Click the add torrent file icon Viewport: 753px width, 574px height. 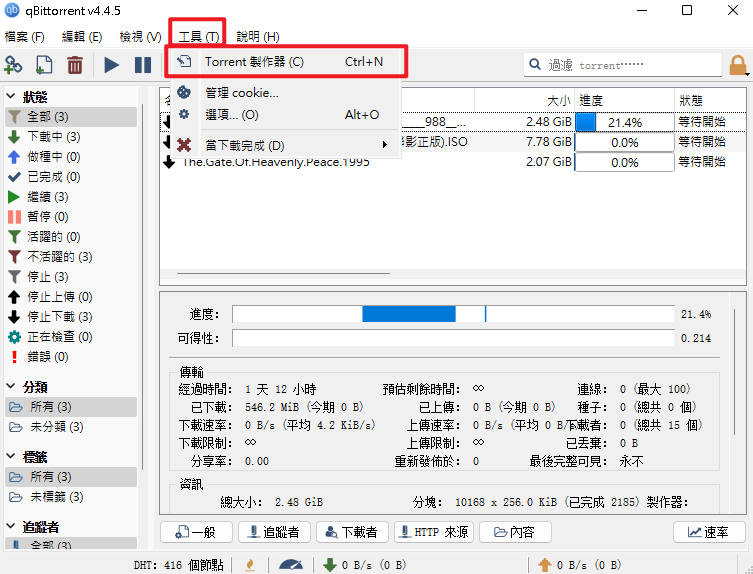pos(44,65)
